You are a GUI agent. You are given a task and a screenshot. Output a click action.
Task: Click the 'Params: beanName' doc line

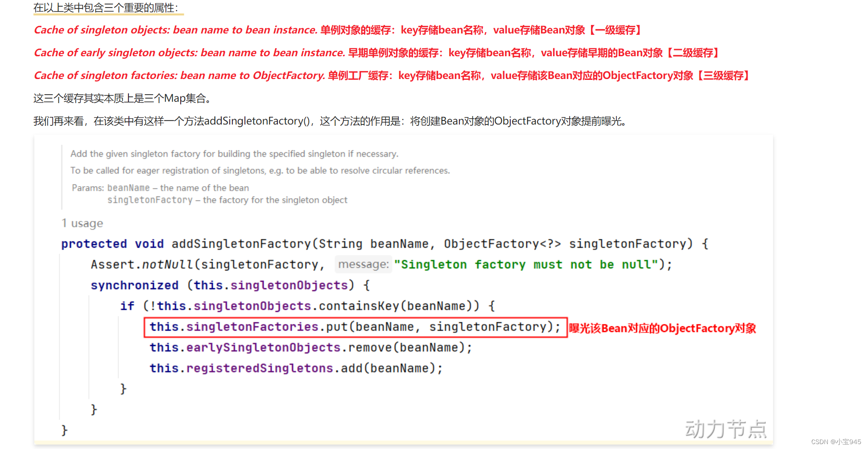coord(161,188)
